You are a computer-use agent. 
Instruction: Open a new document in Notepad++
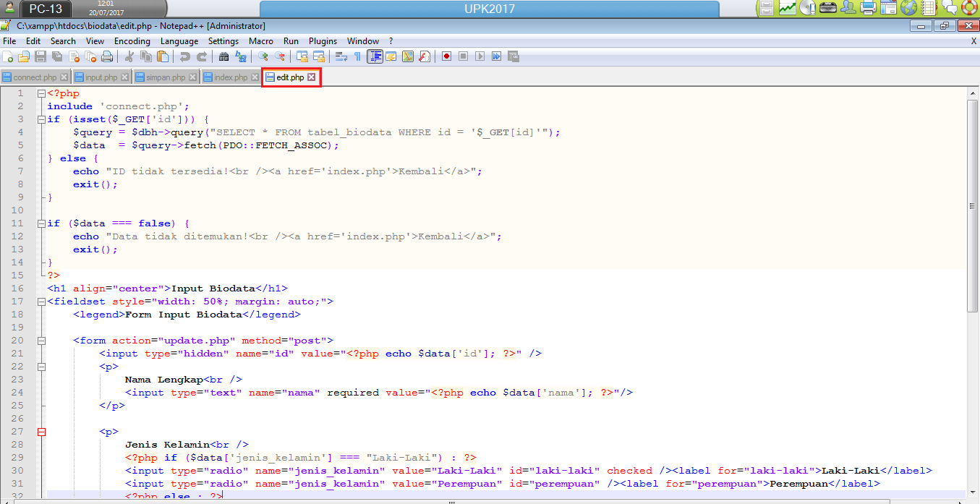pos(8,56)
